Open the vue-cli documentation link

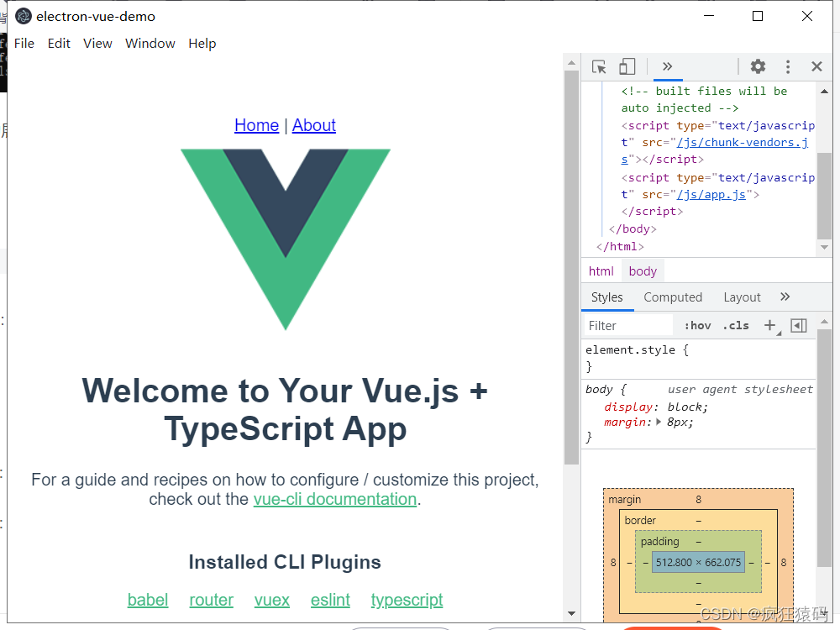335,499
